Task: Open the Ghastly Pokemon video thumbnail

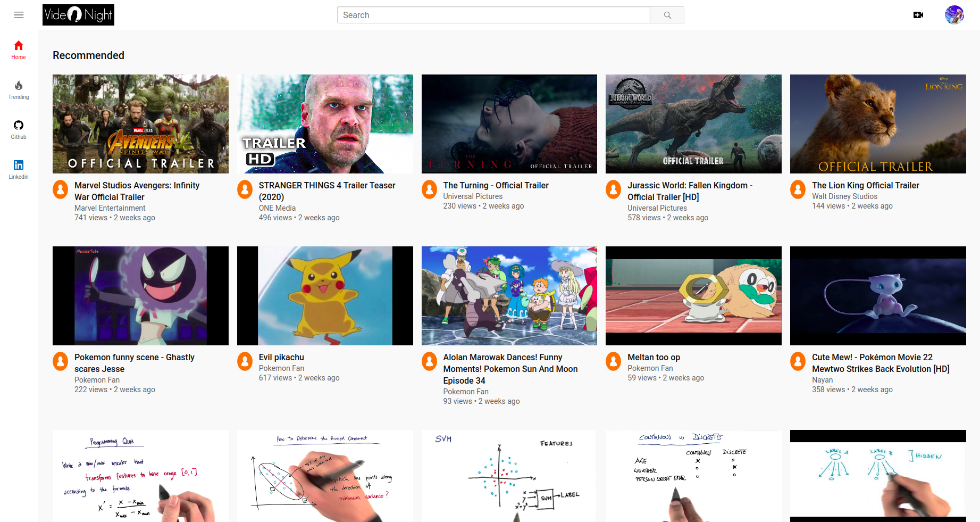Action: [x=140, y=296]
